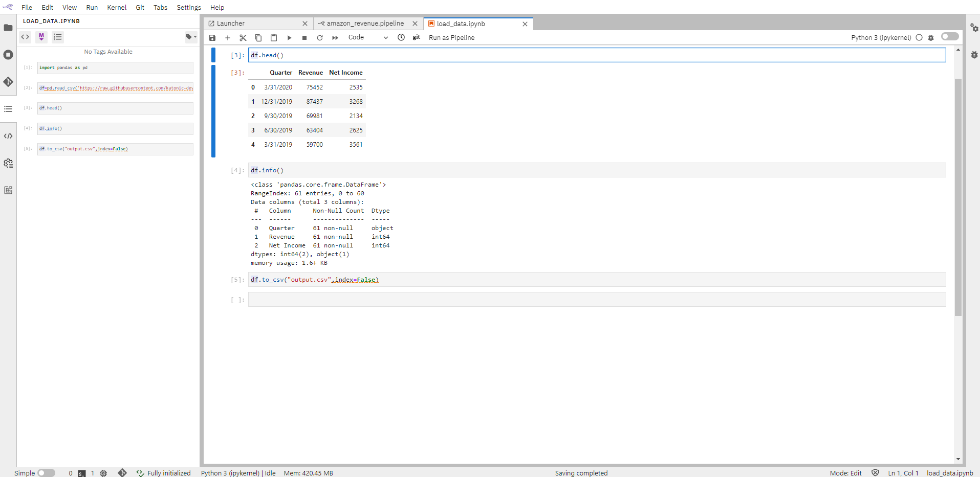Open the cell type Code dropdown

pos(368,37)
